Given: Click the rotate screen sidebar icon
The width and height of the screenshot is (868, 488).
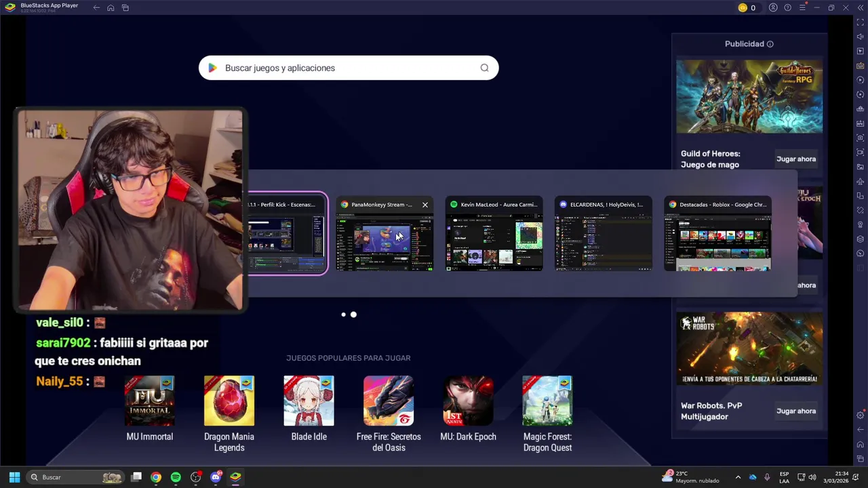Looking at the screenshot, I should coord(861,196).
